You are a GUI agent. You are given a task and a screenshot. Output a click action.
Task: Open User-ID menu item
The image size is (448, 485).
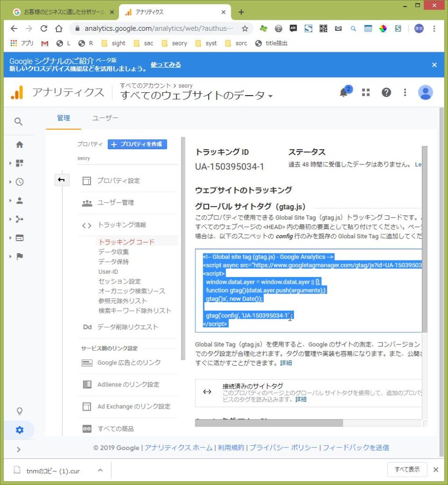pyautogui.click(x=108, y=271)
